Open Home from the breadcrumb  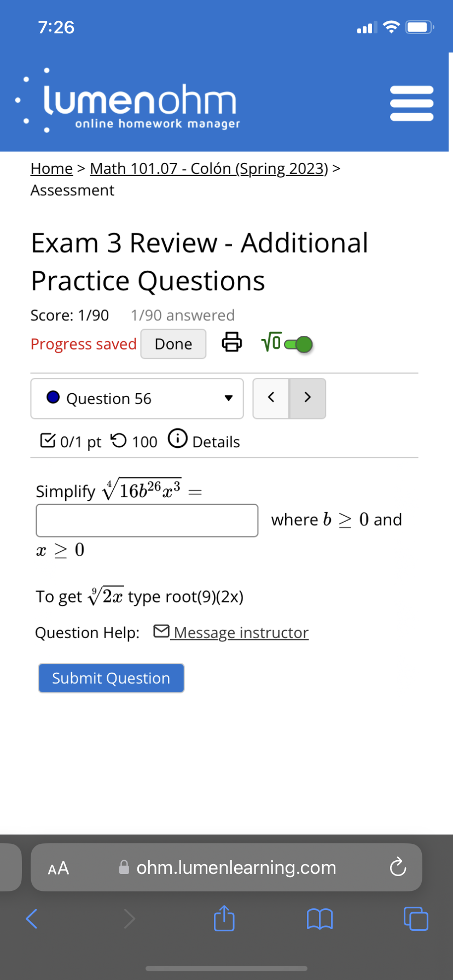[x=51, y=168]
